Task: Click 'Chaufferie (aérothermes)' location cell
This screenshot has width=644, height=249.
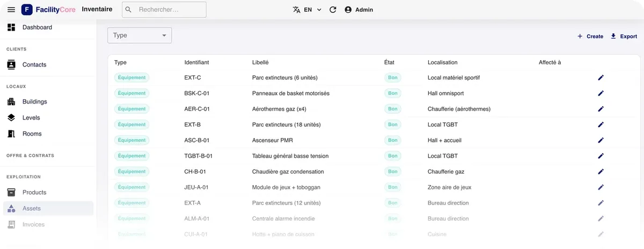Action: coord(459,109)
